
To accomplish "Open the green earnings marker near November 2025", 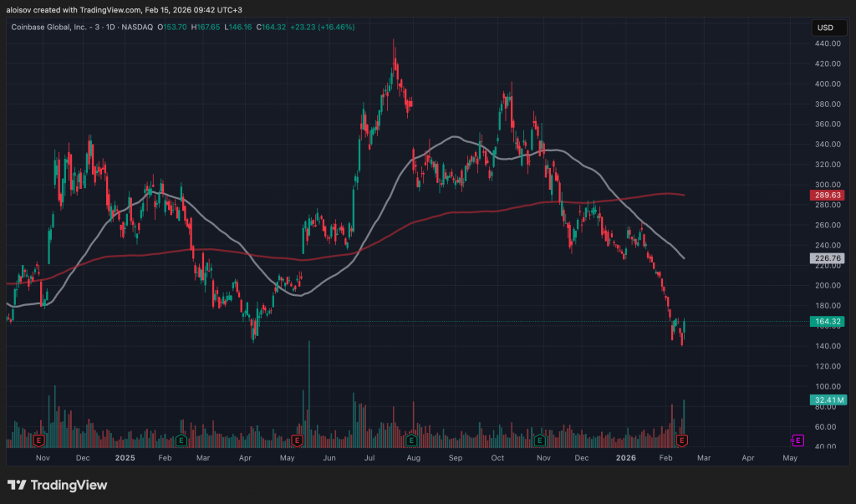I will coord(540,440).
